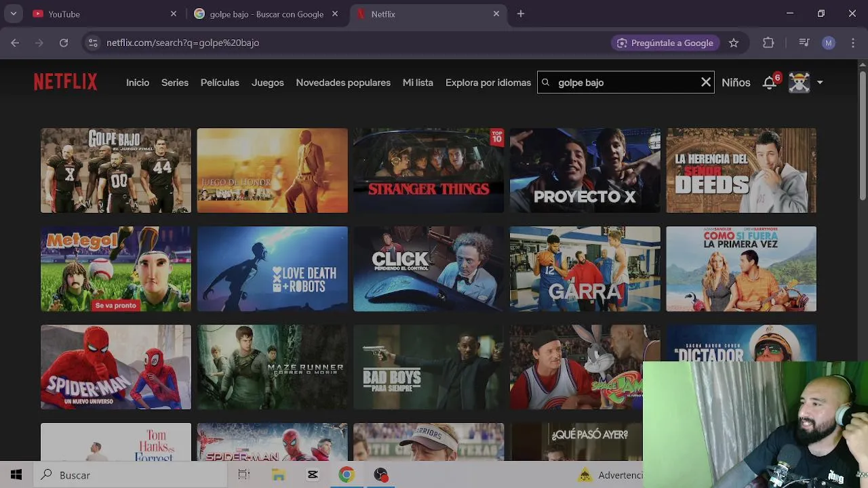Open a new browser tab
The image size is (868, 488).
click(521, 14)
